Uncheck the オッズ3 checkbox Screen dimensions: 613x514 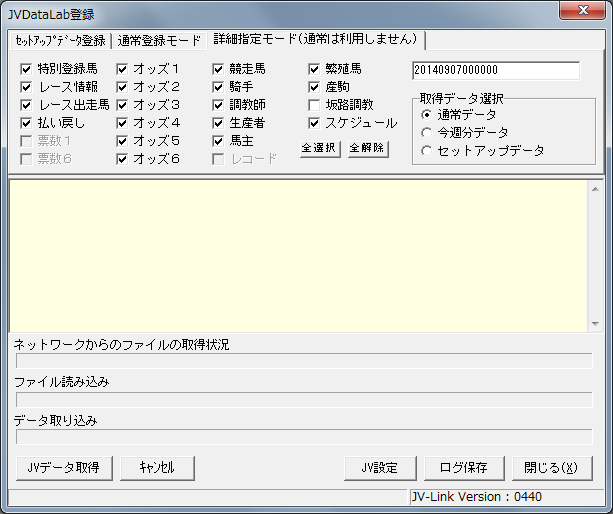coord(122,105)
